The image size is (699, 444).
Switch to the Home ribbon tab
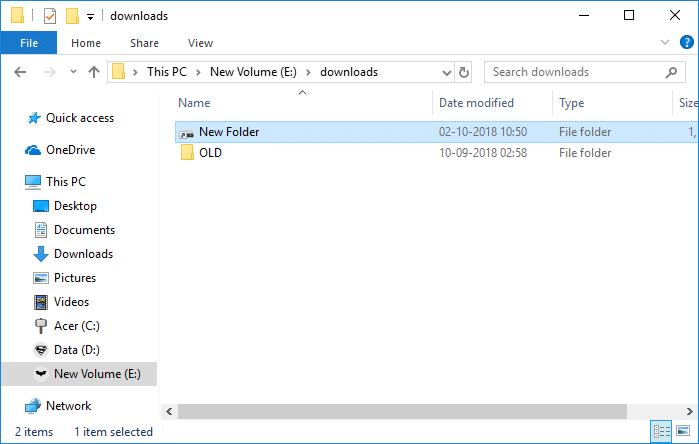click(x=86, y=43)
